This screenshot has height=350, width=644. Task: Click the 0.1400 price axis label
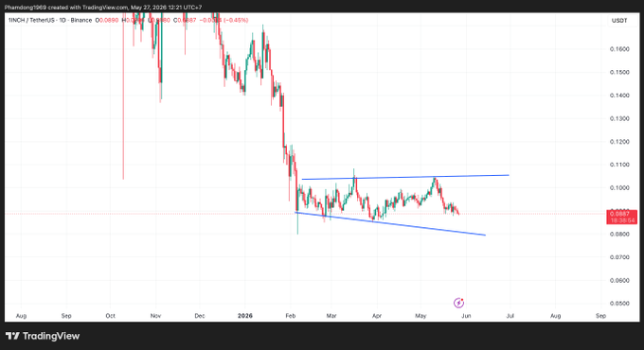point(619,96)
